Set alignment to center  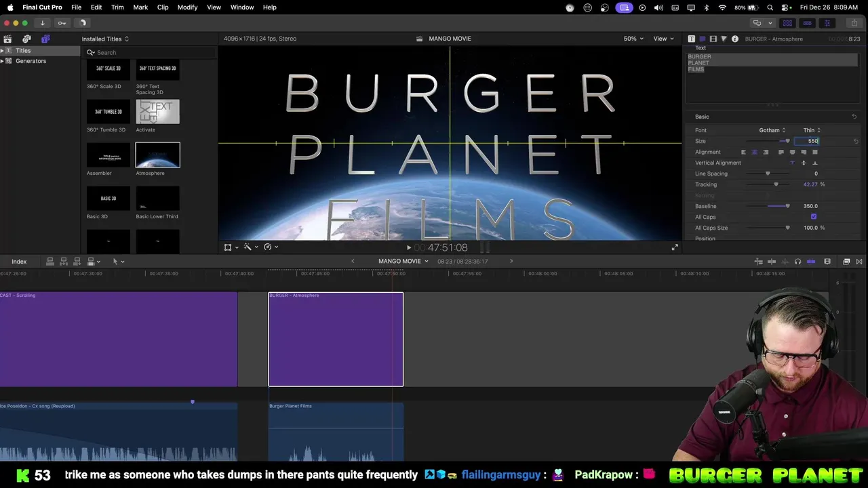click(x=754, y=152)
